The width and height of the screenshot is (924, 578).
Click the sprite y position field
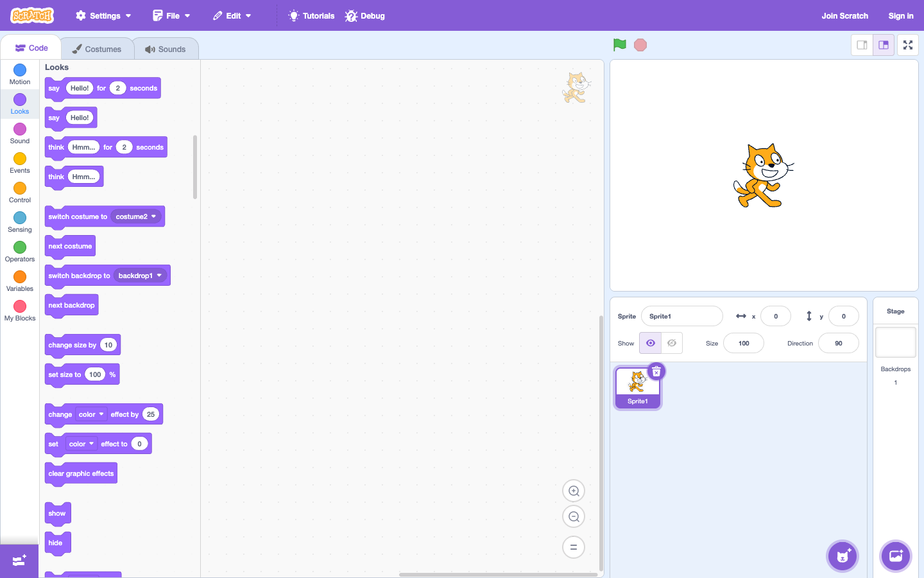tap(844, 316)
